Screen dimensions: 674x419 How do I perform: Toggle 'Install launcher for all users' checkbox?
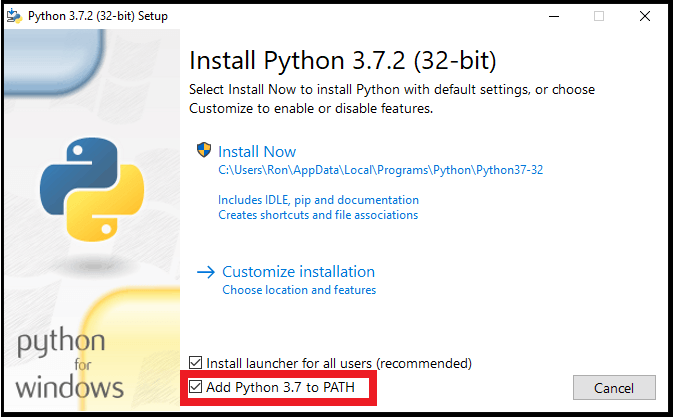[x=196, y=363]
